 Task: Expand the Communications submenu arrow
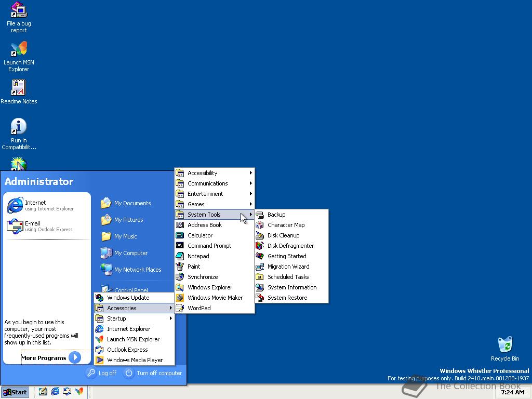(251, 183)
